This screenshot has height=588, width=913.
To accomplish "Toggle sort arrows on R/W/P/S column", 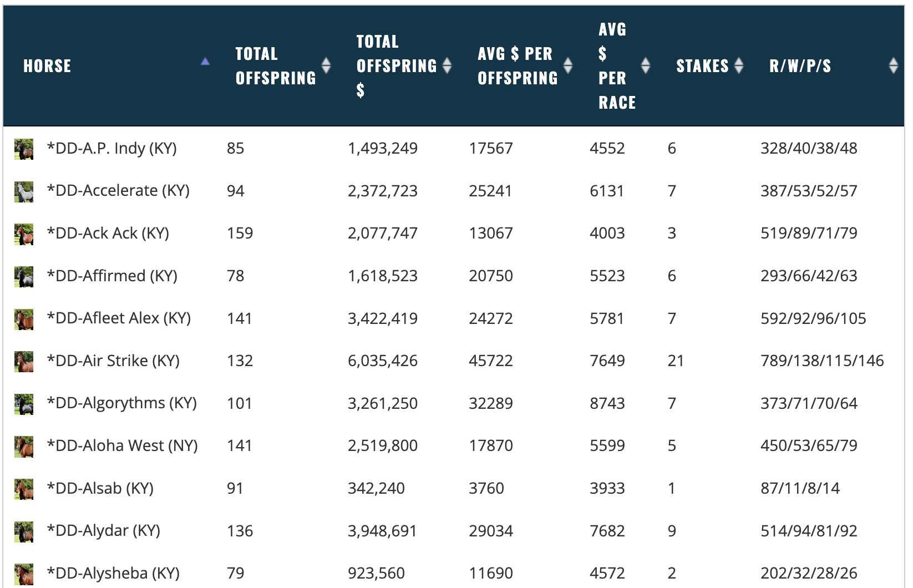I will (893, 65).
